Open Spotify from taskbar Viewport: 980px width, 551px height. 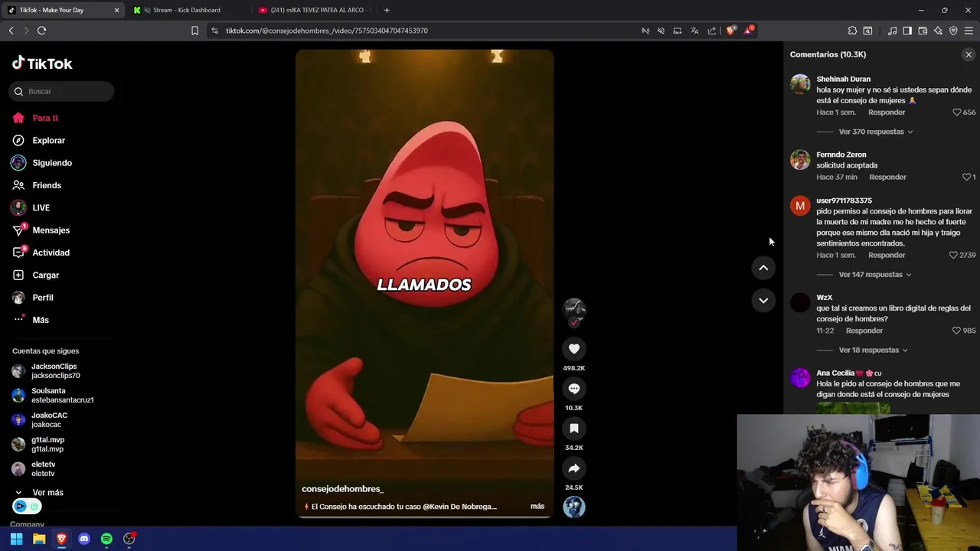106,539
